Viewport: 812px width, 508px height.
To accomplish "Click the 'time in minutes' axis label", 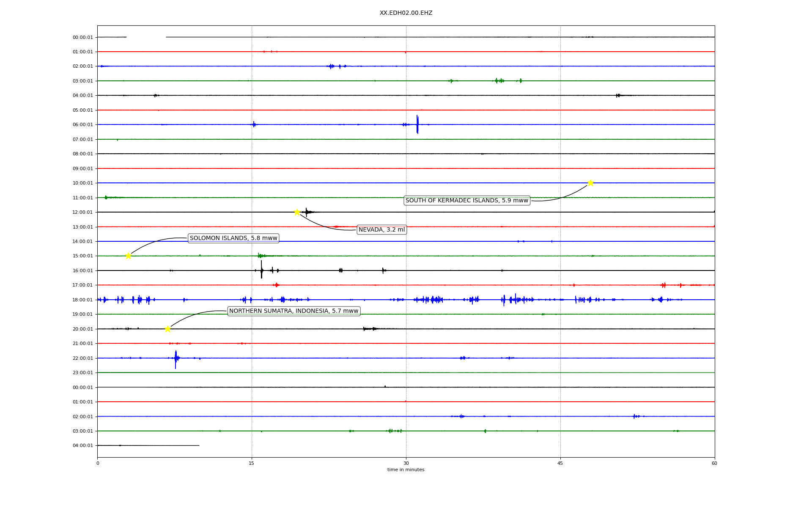I will click(x=406, y=469).
